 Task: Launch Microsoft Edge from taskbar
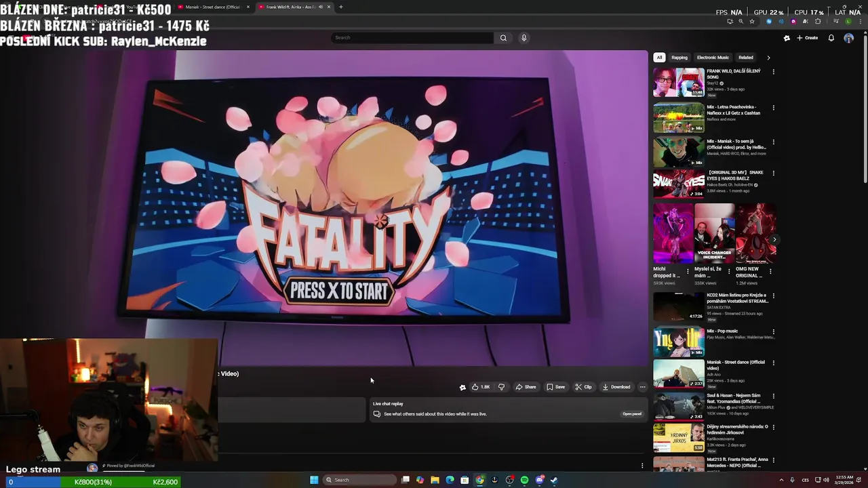(x=450, y=480)
